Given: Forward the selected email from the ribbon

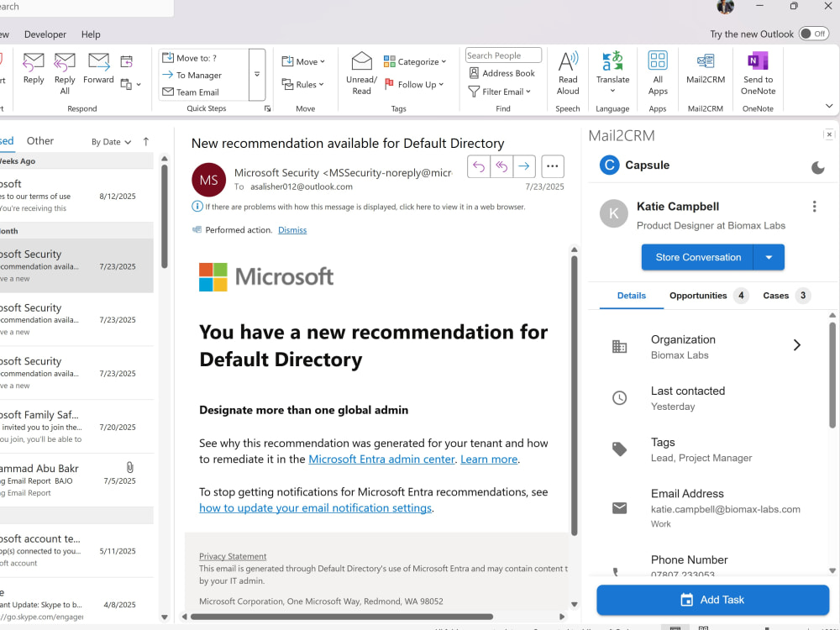Looking at the screenshot, I should coord(98,69).
